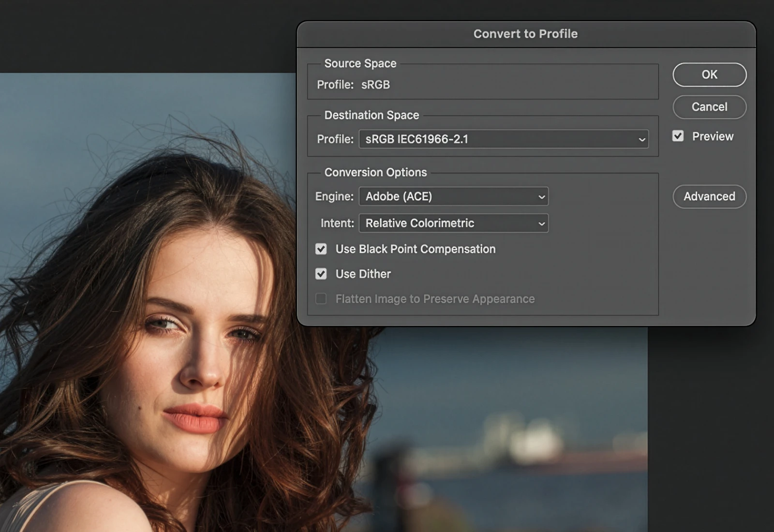Click the Use Dither label text
This screenshot has height=532, width=774.
click(x=363, y=274)
